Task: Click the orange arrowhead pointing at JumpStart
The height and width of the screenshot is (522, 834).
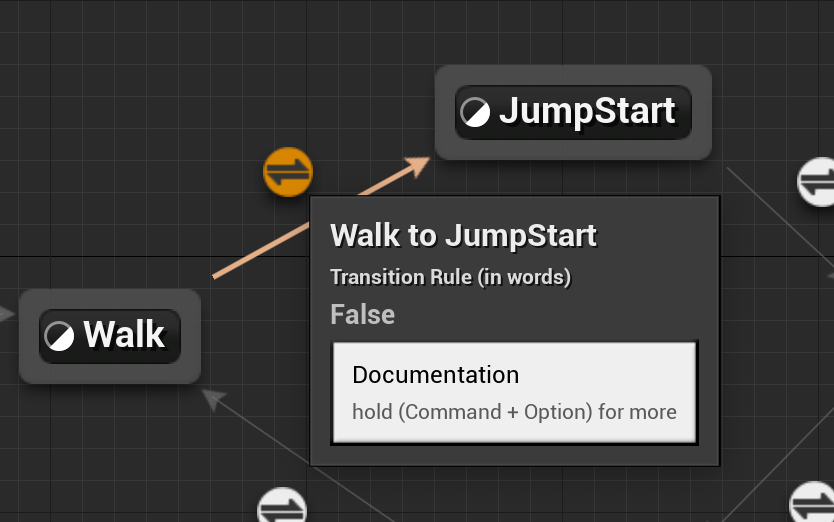Action: tap(418, 165)
